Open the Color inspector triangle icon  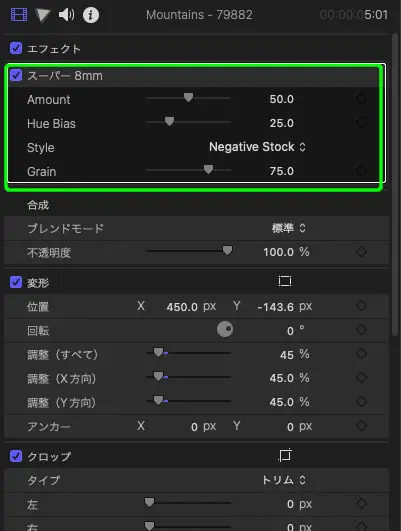click(x=43, y=15)
